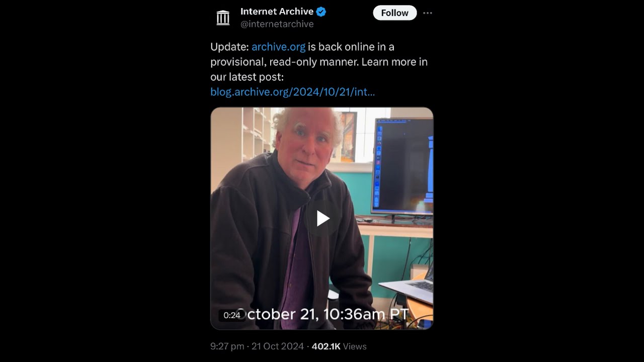This screenshot has width=644, height=362.
Task: Click the 402.1K view count
Action: 326,346
